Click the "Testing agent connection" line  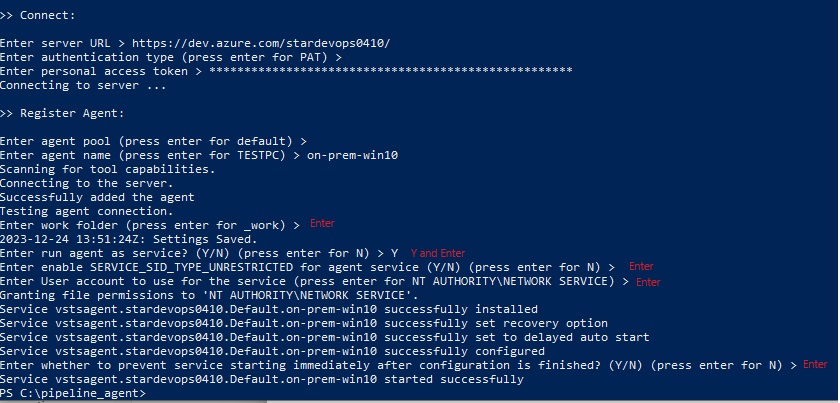(87, 211)
